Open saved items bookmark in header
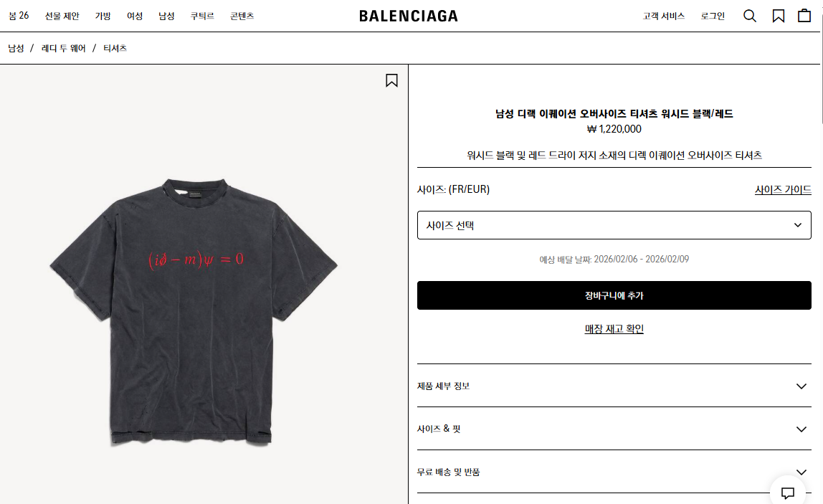Image resolution: width=823 pixels, height=504 pixels. (x=779, y=16)
